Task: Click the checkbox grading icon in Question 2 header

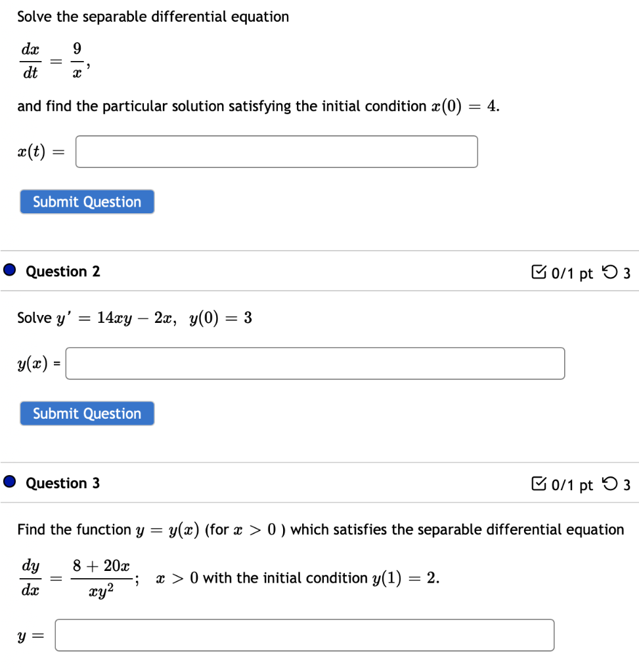Action: tap(539, 272)
